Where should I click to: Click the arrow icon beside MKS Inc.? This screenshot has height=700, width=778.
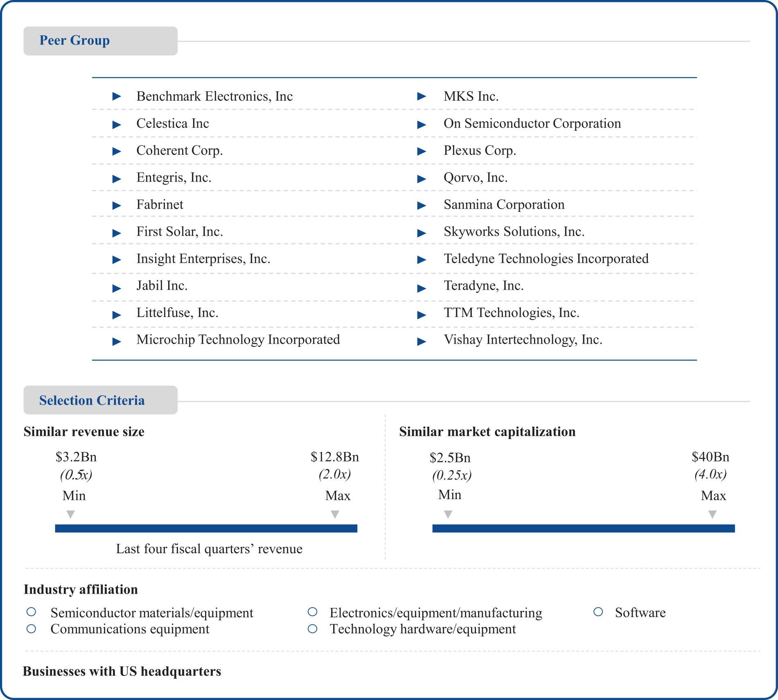click(422, 97)
